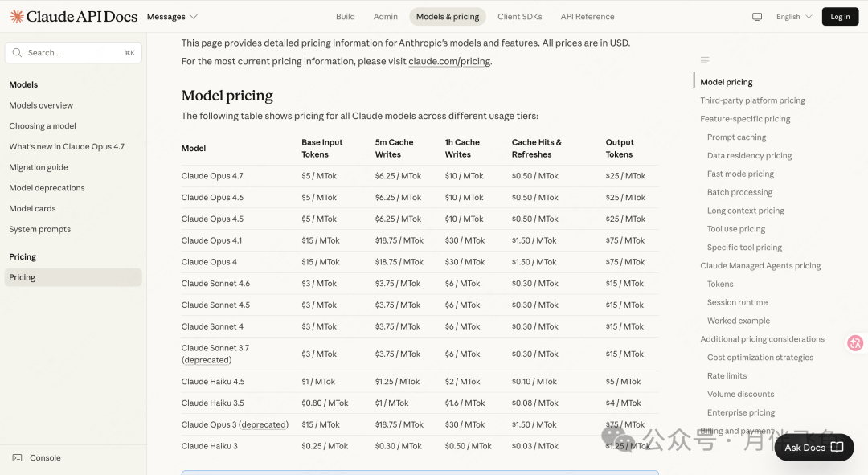Screen dimensions: 868x475
Task: Jump to Data residency pricing section
Action: [x=750, y=156]
